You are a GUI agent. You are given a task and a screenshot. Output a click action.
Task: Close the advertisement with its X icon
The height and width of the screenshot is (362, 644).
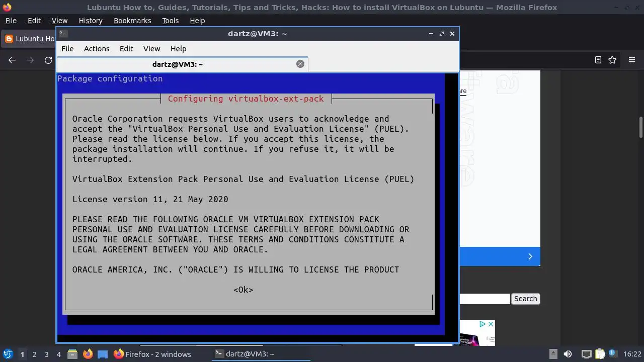[491, 324]
